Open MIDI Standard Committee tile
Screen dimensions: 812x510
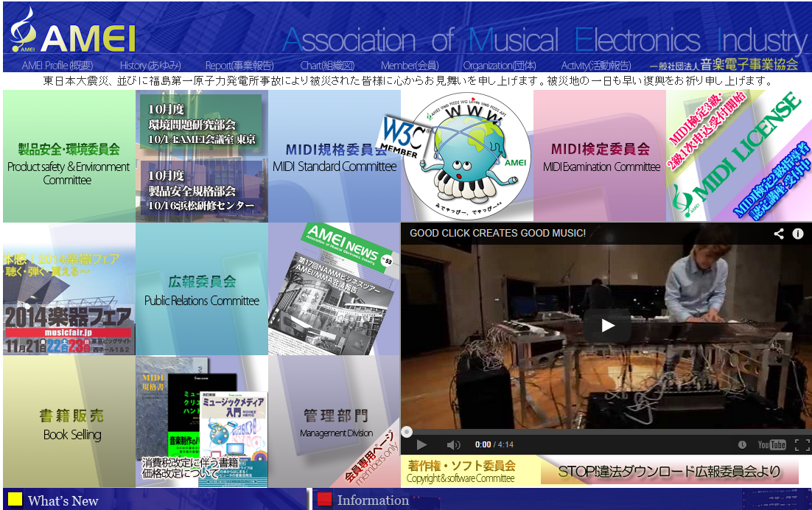(x=335, y=156)
